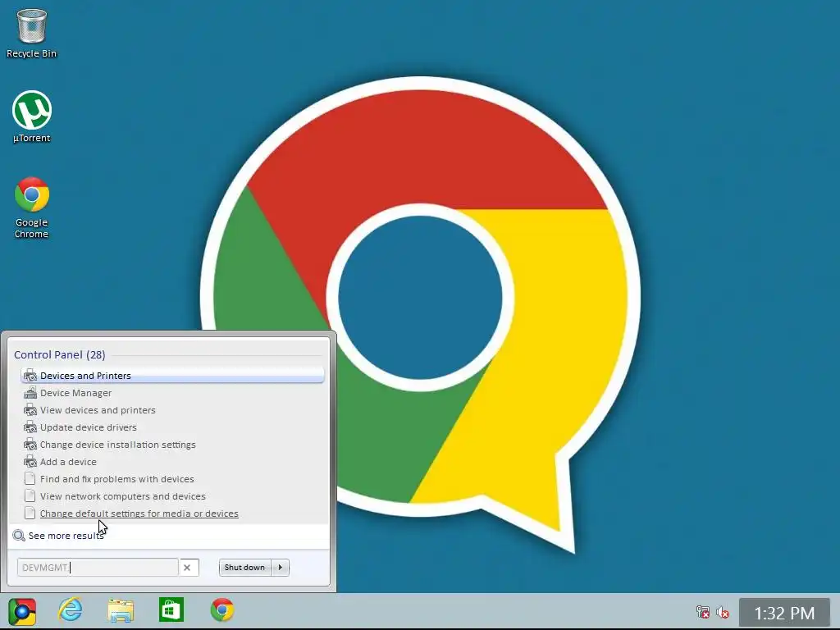Image resolution: width=840 pixels, height=630 pixels.
Task: Click the 1:32 PM taskbar clock
Action: tap(784, 612)
